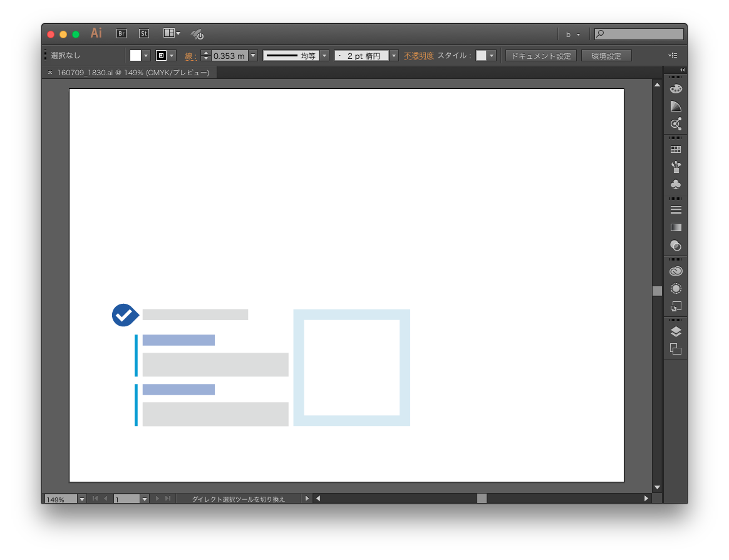
Task: Open the Graphic Styles panel icon
Action: click(x=676, y=306)
